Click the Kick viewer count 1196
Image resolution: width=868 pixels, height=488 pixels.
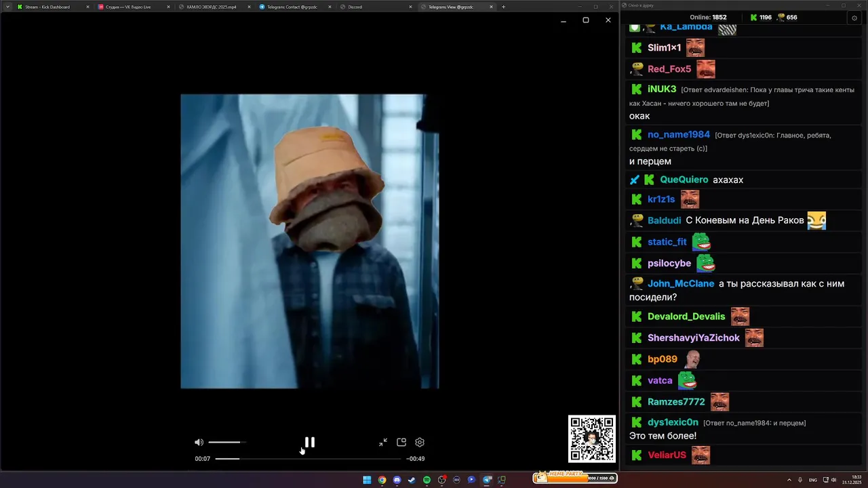(760, 18)
